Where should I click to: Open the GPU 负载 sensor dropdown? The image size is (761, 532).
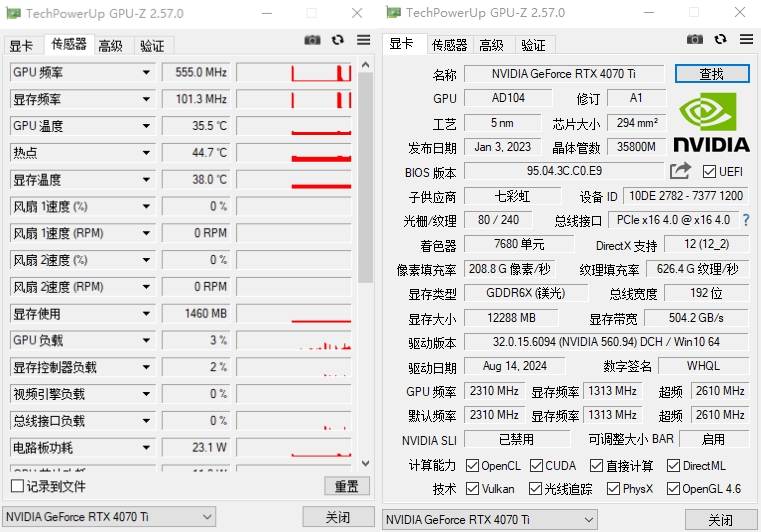point(146,340)
